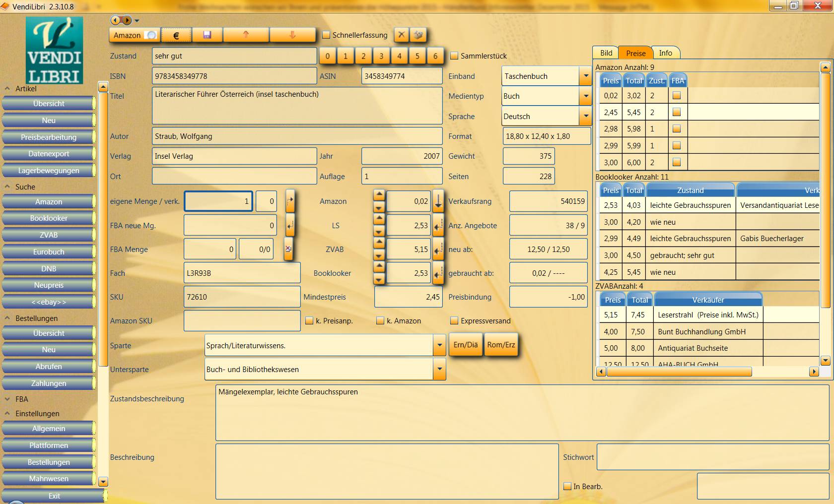
Task: Toggle FBA checkbox in the 3,02 total row
Action: 676,96
